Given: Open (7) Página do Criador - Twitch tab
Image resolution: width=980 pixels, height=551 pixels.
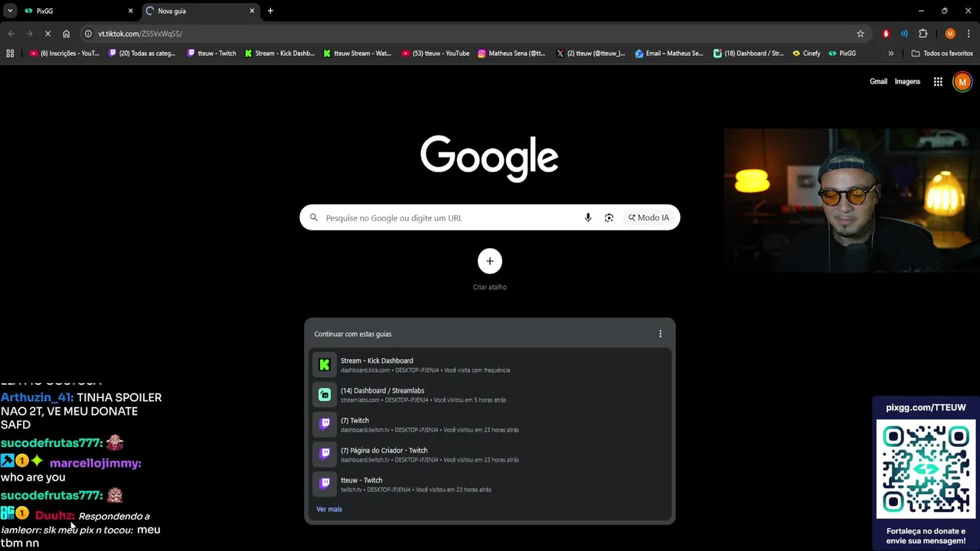Looking at the screenshot, I should pos(490,455).
